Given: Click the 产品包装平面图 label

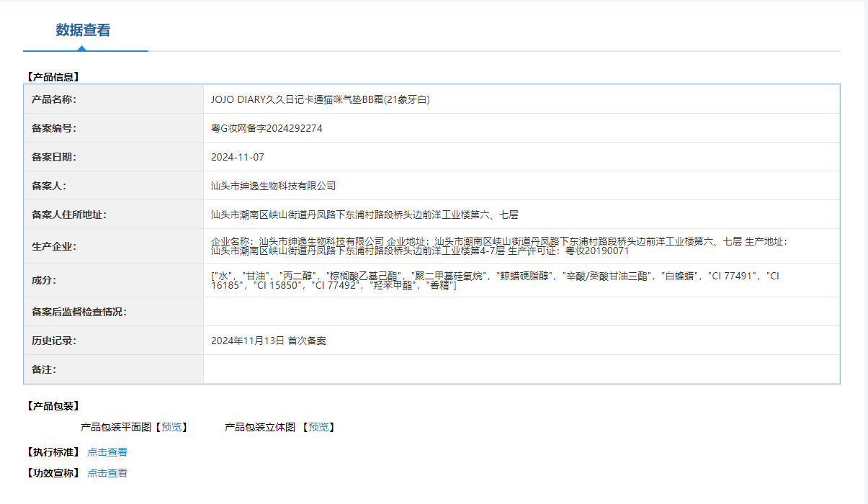Looking at the screenshot, I should point(116,427).
